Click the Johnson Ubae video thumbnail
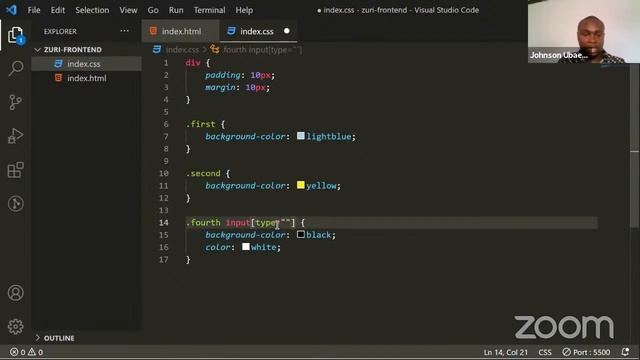The height and width of the screenshot is (360, 640). 584,31
